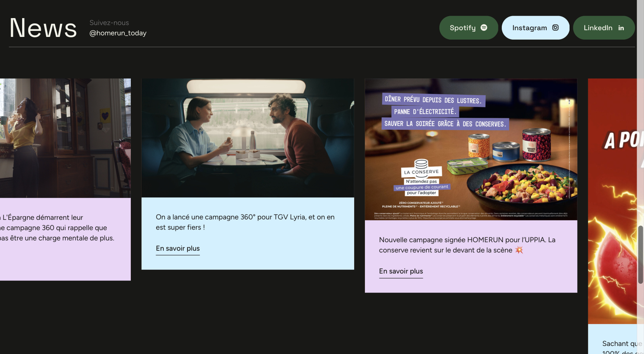644x354 pixels.
Task: Open the TGV Lyria train photo
Action: [x=248, y=138]
